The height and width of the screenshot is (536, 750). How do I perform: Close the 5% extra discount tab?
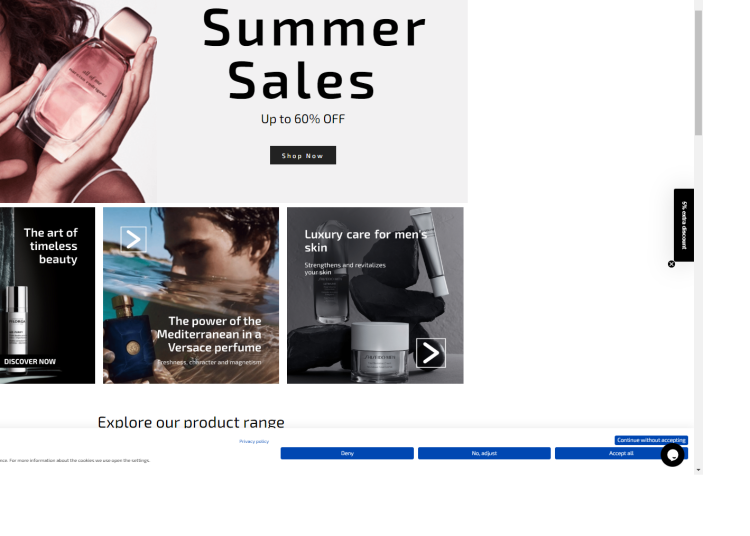671,264
